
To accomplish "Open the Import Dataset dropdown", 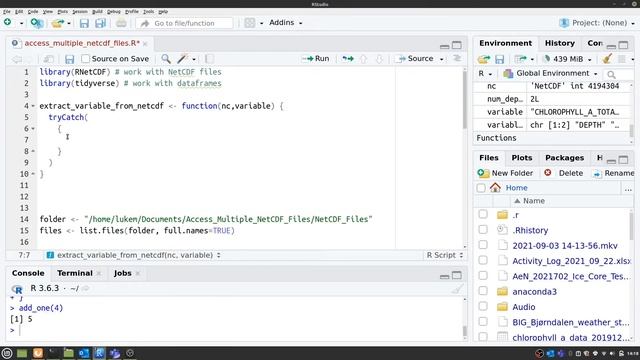I will click(x=524, y=59).
